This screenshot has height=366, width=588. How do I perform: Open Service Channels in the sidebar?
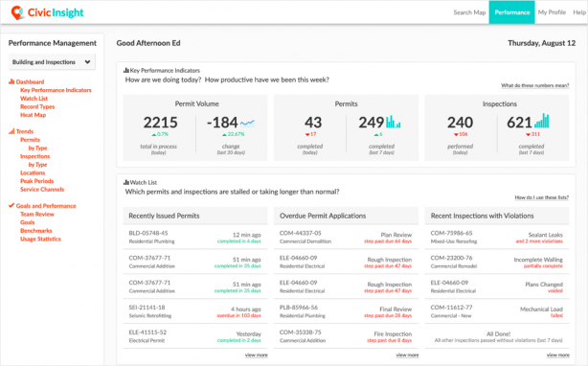[42, 189]
